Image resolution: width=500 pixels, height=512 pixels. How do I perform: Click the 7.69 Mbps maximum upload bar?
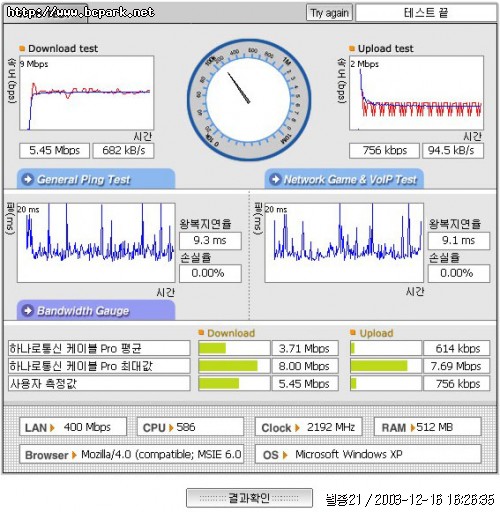pos(386,366)
